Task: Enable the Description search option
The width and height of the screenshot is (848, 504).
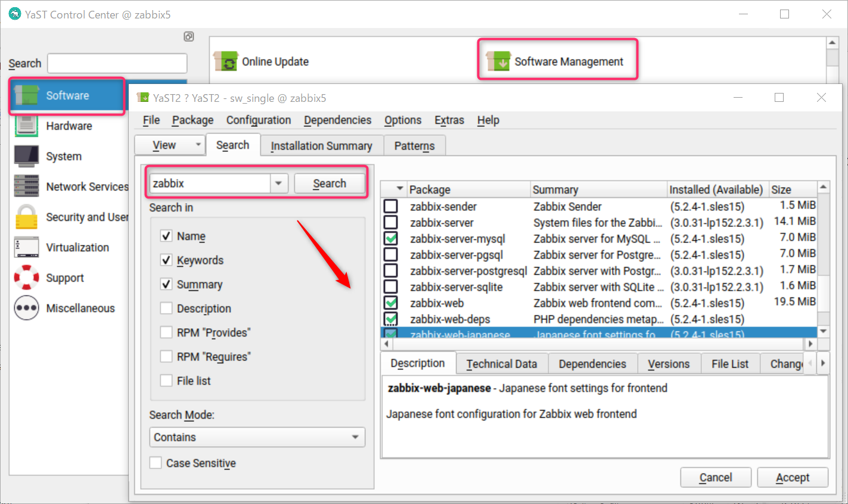Action: tap(166, 308)
